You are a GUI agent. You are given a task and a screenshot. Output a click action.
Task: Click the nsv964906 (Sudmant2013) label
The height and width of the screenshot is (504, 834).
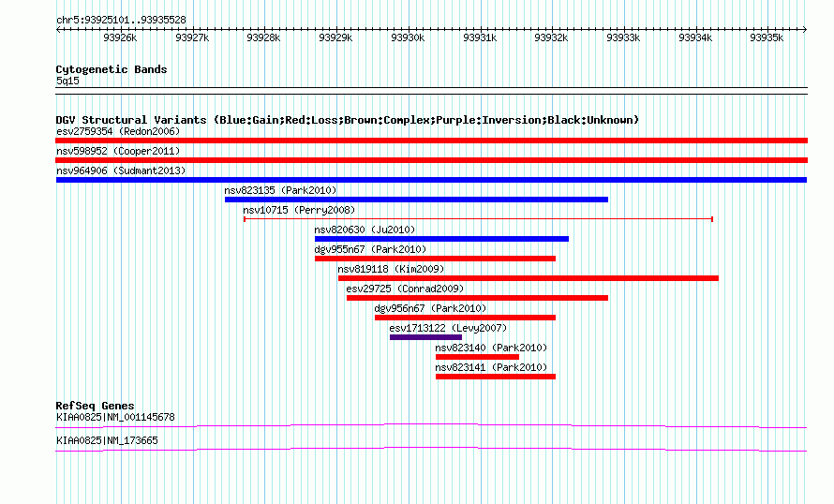pos(121,170)
